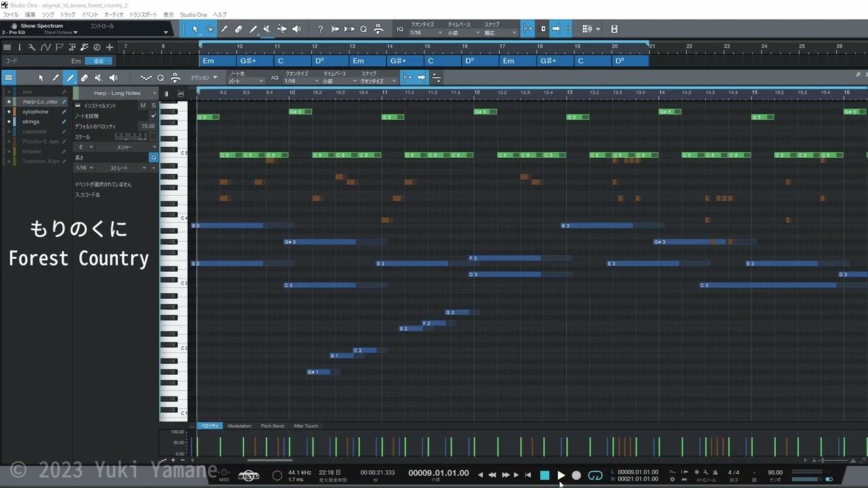The width and height of the screenshot is (868, 488).
Task: Toggle the loop button in the transport
Action: click(x=595, y=475)
